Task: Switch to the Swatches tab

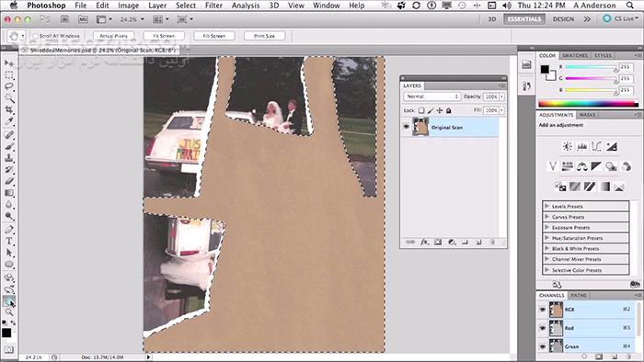Action: pos(575,55)
